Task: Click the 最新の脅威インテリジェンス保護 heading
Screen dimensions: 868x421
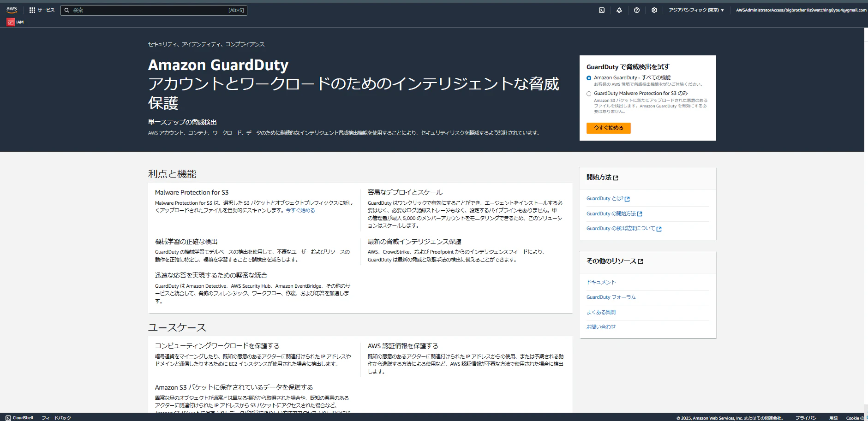Action: (x=414, y=242)
